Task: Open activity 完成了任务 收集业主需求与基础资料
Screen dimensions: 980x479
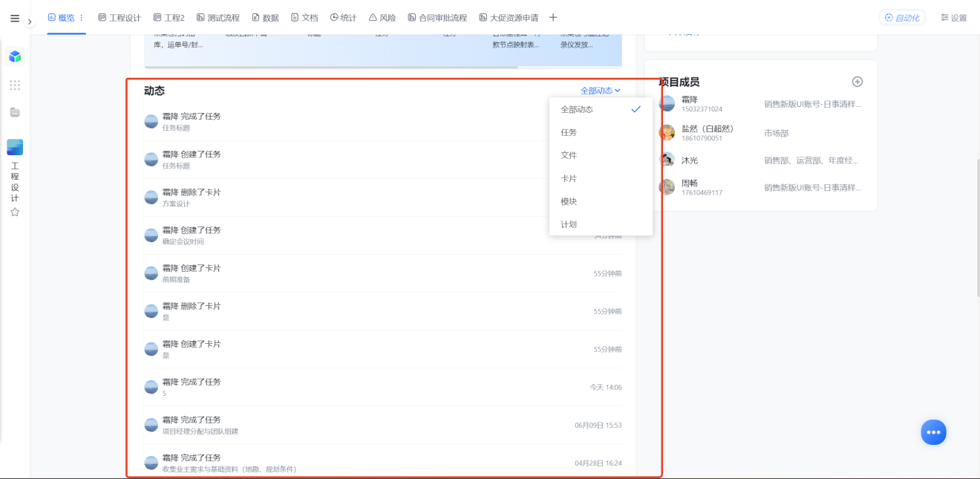Action: (x=383, y=463)
